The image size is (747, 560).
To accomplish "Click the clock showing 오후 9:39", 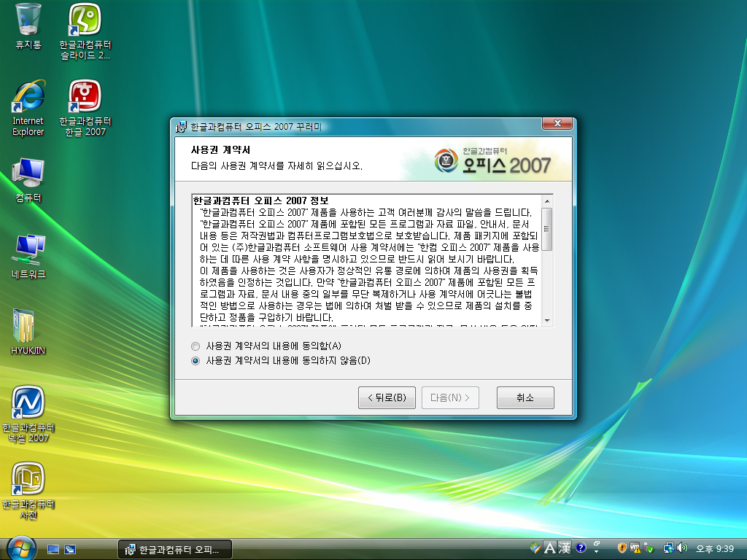I will coord(715,548).
